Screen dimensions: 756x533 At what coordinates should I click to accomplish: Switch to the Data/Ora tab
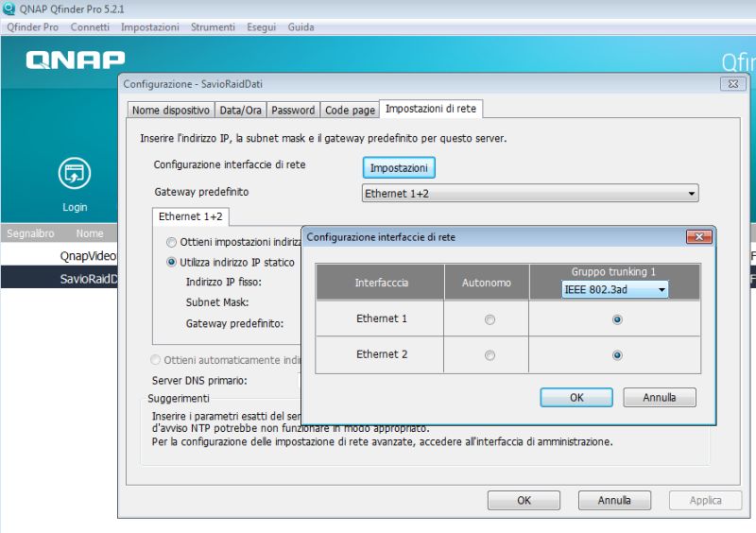tap(241, 110)
